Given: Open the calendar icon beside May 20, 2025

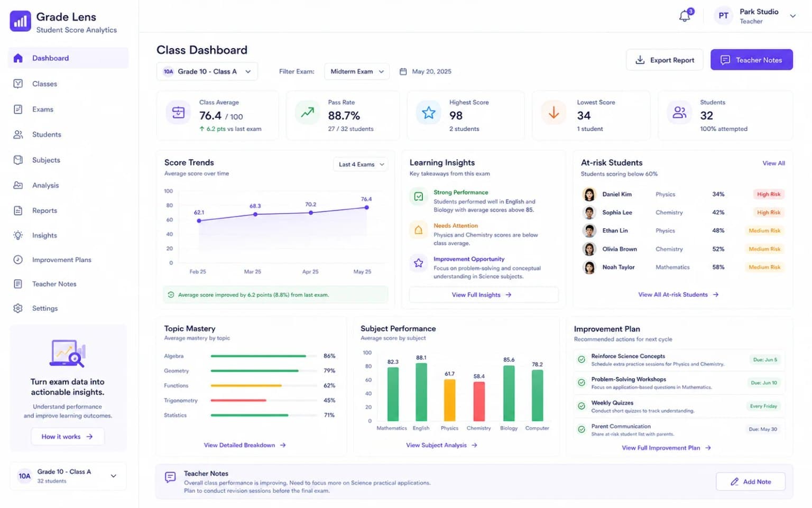Looking at the screenshot, I should pyautogui.click(x=403, y=71).
